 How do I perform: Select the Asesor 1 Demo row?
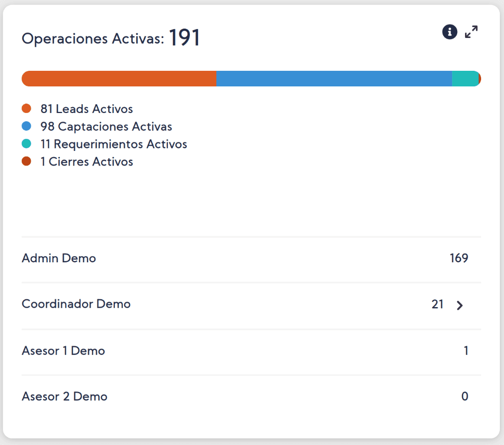click(x=63, y=351)
